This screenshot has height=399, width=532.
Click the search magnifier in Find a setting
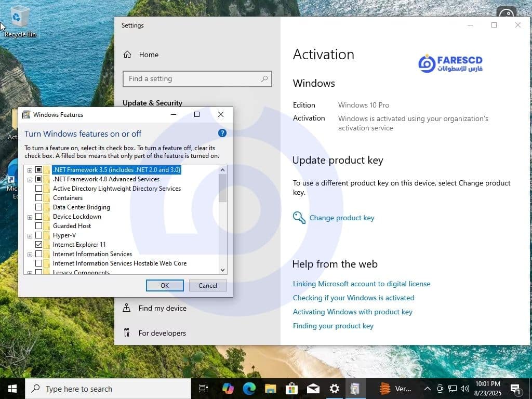264,79
